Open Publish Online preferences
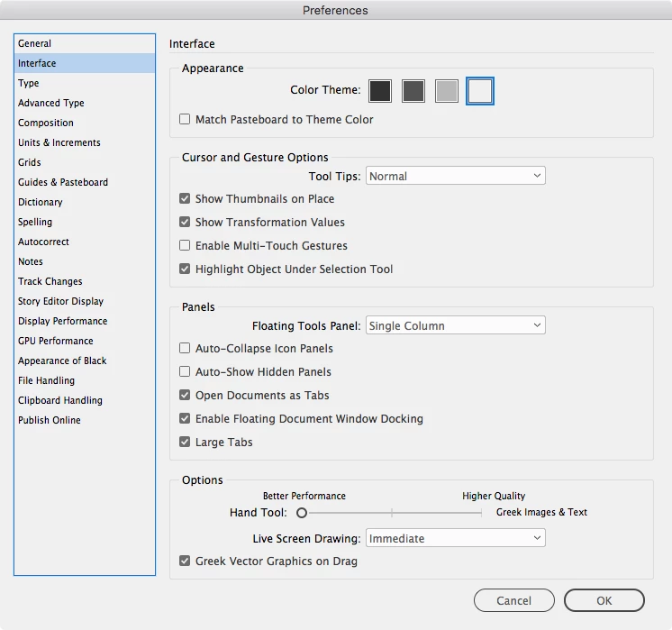 coord(85,420)
